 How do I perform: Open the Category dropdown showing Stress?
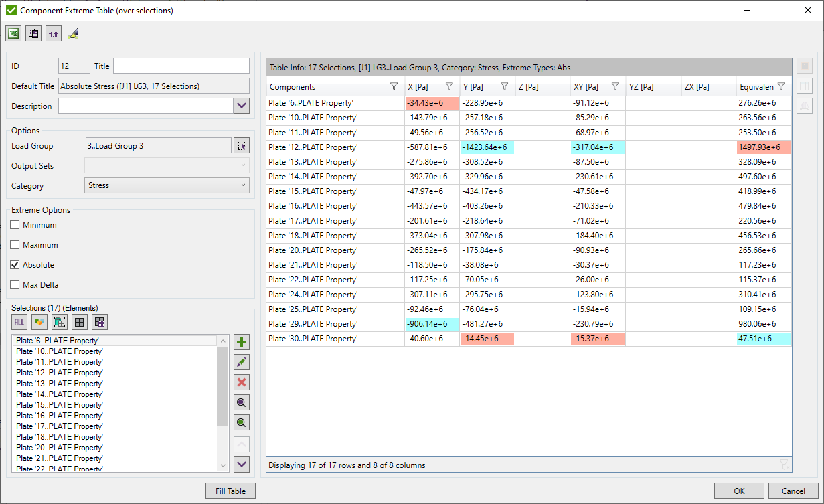(167, 185)
